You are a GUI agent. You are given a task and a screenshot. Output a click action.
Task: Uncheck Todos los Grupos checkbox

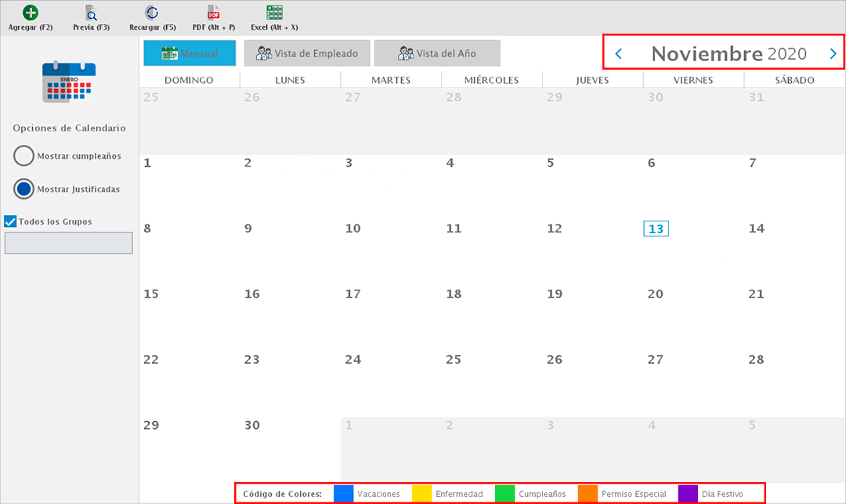[x=11, y=221]
